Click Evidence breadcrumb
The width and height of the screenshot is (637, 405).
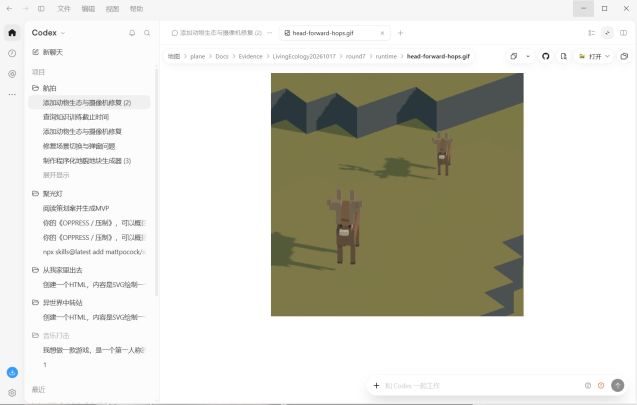250,56
